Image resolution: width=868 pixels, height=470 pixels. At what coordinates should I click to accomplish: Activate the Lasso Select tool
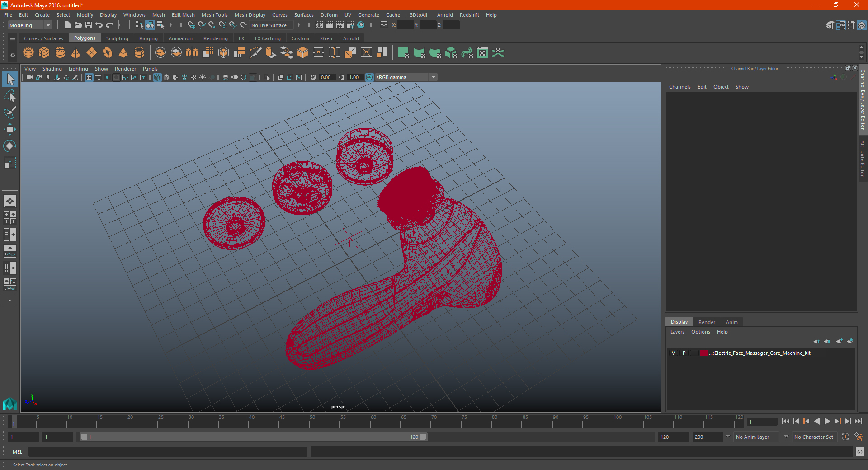tap(9, 96)
